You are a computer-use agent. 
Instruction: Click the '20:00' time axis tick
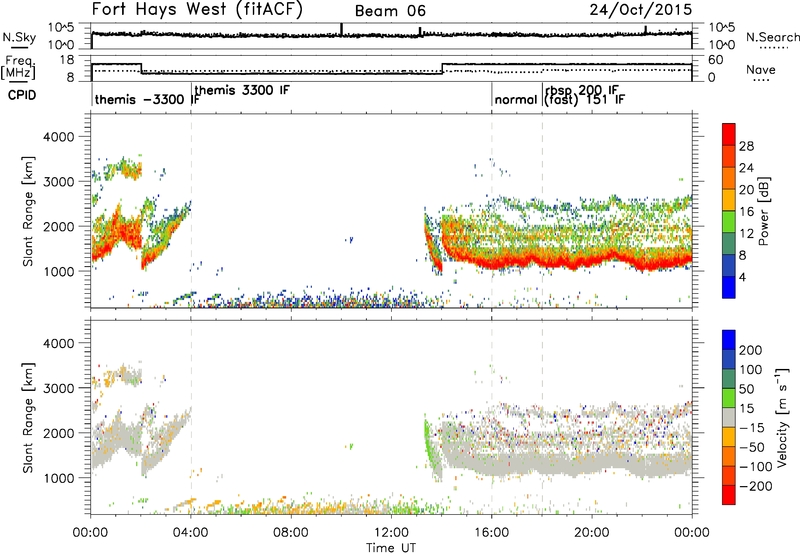[x=592, y=533]
